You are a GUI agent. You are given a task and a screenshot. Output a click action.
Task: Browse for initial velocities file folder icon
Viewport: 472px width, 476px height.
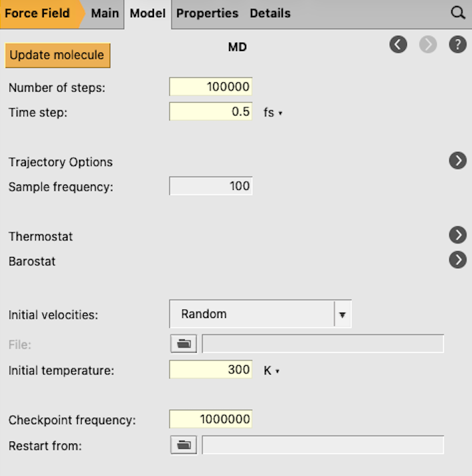183,343
